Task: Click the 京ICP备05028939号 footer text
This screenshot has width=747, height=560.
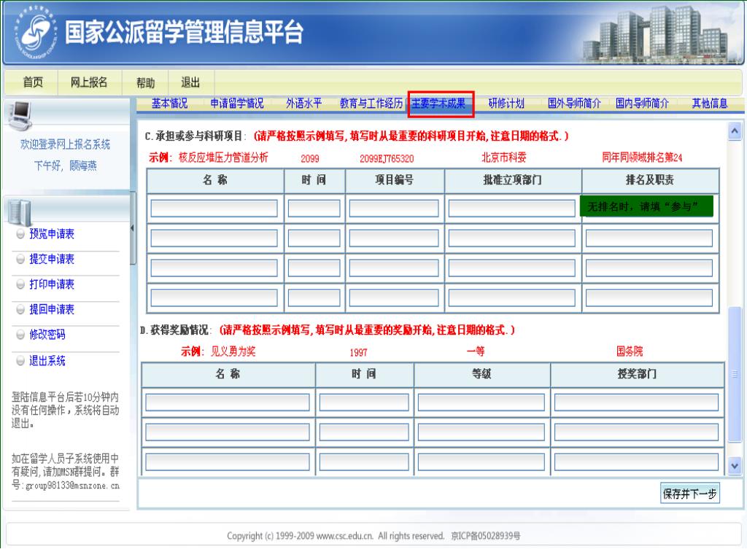Action: coord(485,536)
